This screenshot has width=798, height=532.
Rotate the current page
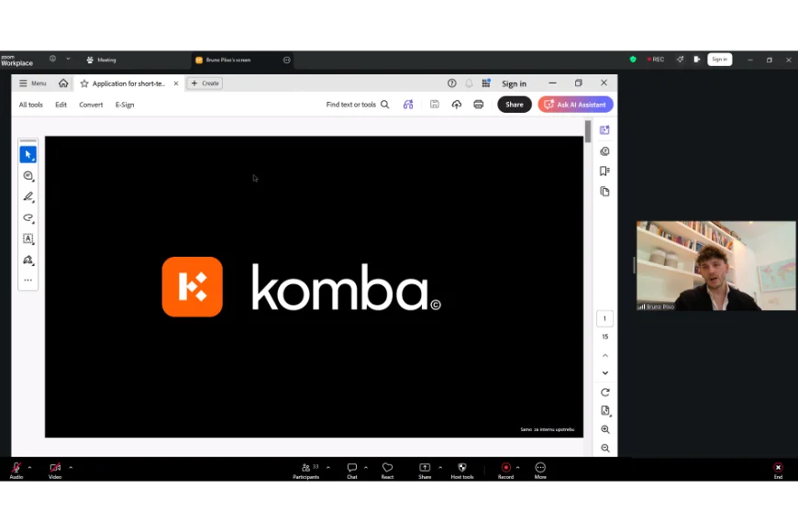(x=604, y=392)
